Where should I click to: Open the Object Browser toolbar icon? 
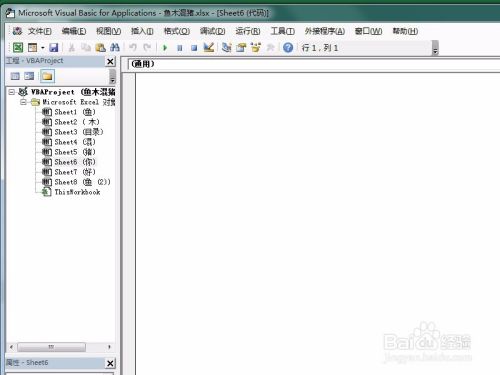point(256,48)
